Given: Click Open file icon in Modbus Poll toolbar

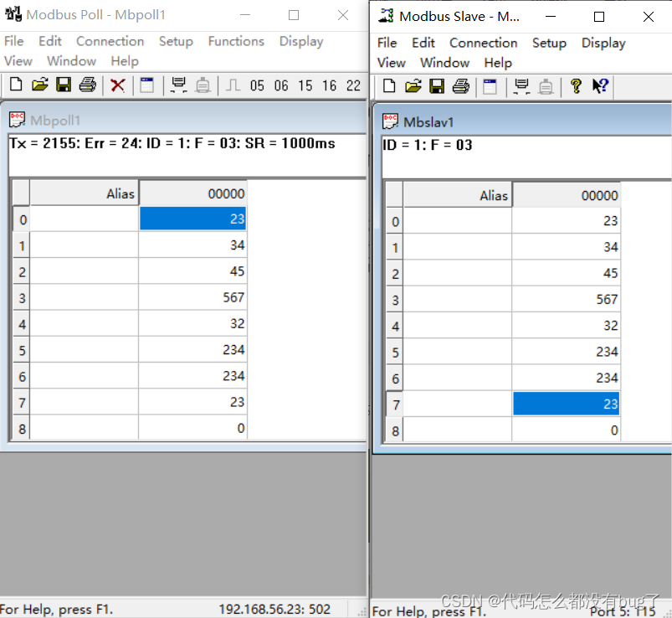Looking at the screenshot, I should [x=40, y=85].
